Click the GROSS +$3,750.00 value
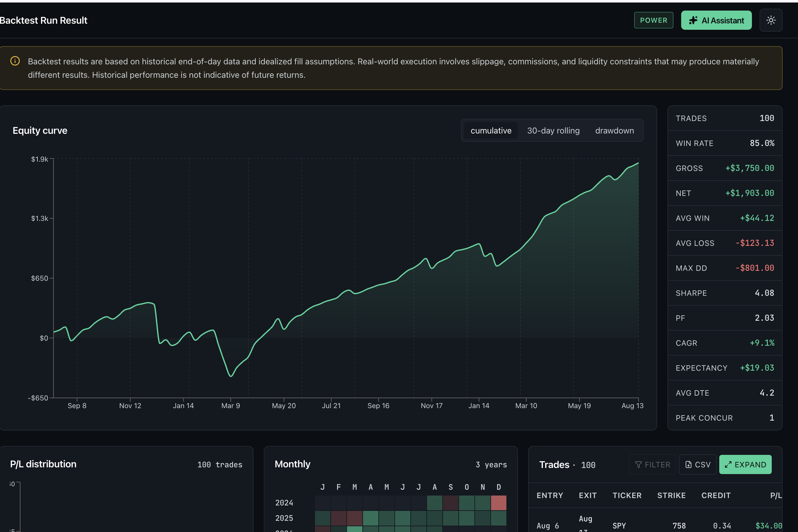The image size is (798, 532). tap(749, 168)
